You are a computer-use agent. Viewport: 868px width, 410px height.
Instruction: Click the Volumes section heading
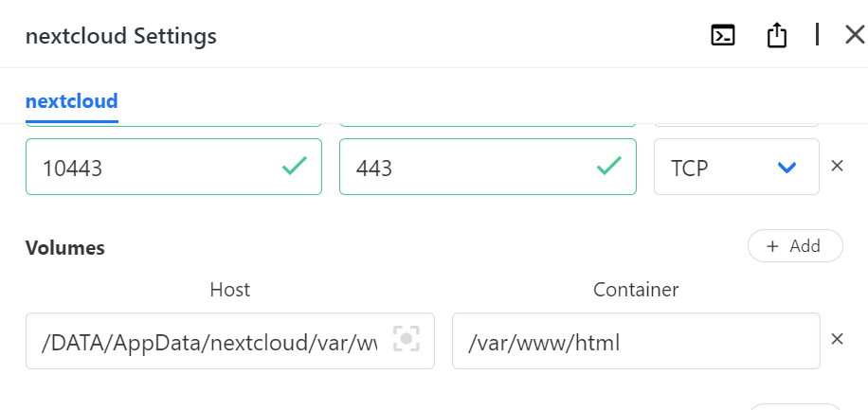click(64, 248)
